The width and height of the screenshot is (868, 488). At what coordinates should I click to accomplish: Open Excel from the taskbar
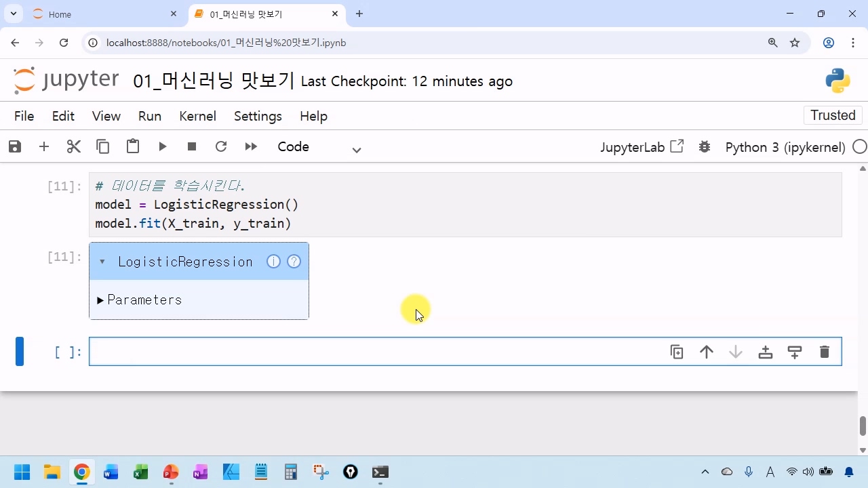pyautogui.click(x=140, y=472)
